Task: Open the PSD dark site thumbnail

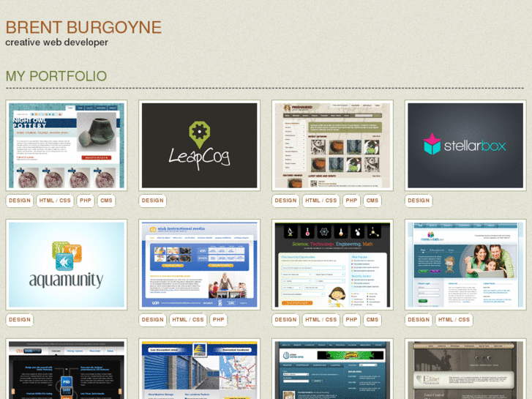Action: point(66,369)
